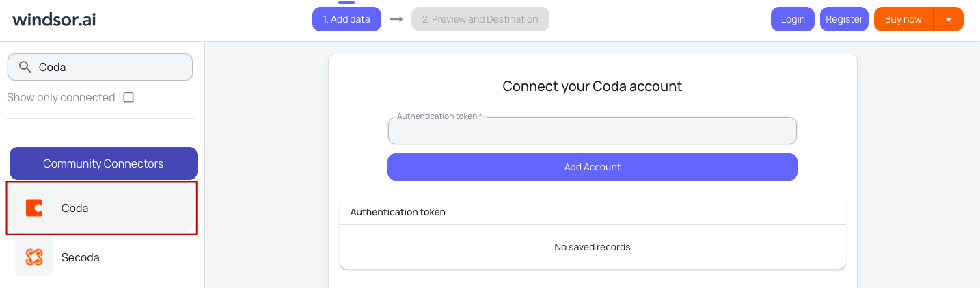
Task: Expand the Buy now dropdown arrow
Action: (949, 19)
